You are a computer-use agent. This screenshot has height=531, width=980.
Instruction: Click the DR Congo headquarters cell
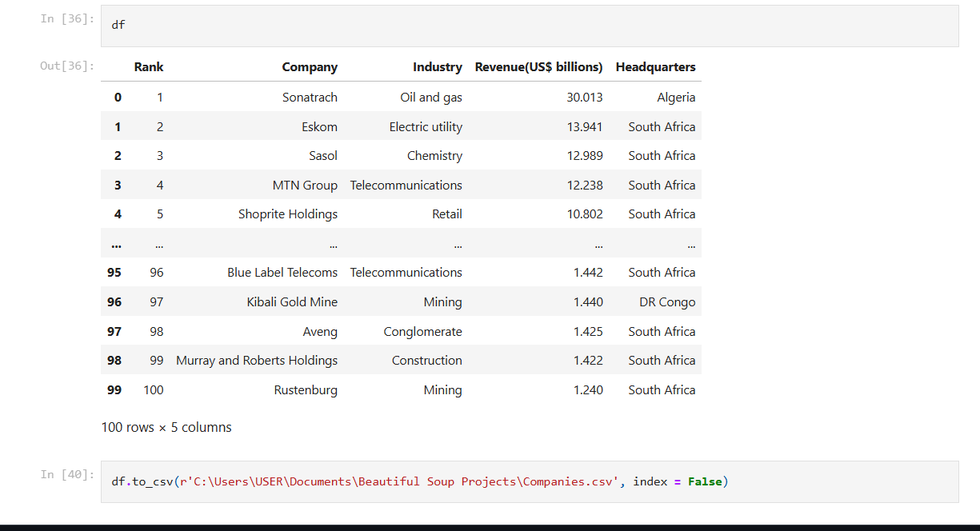(x=667, y=302)
